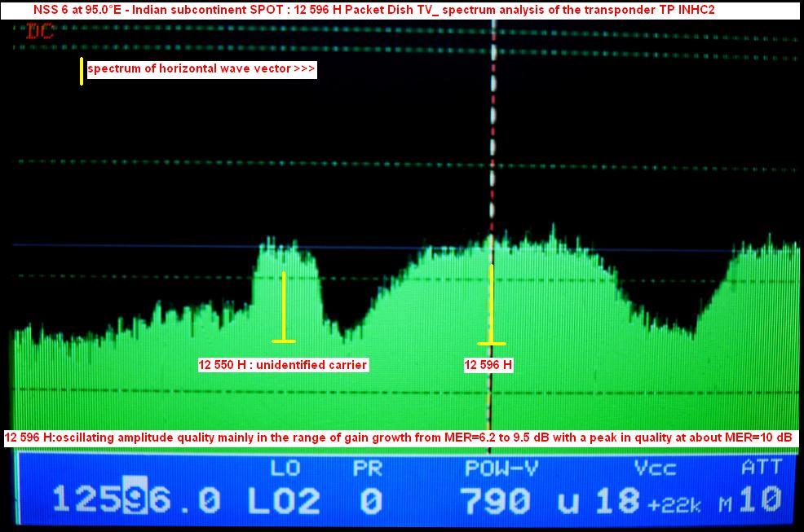Screen dimensions: 804x532
Task: Click the '12 596 H' frequency label
Action: click(488, 365)
